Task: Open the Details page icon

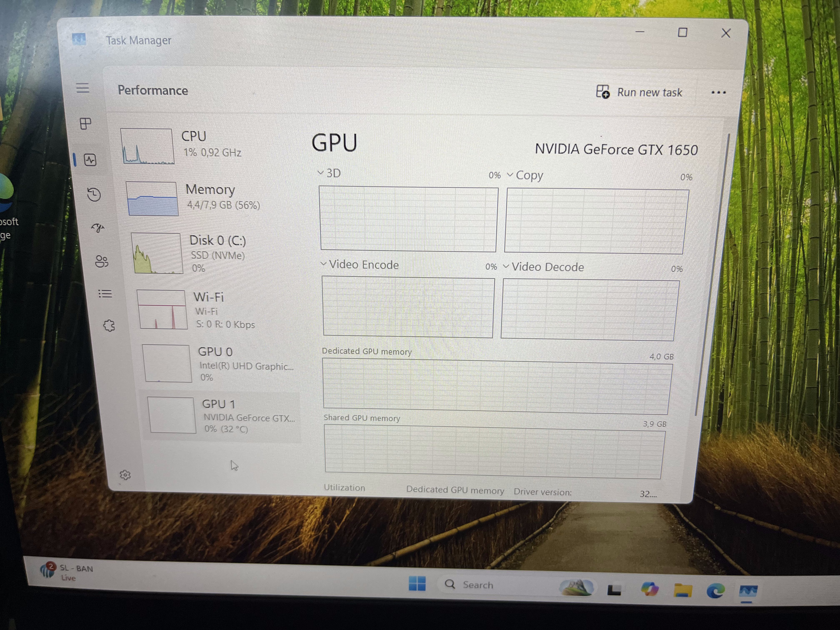Action: pos(105,294)
